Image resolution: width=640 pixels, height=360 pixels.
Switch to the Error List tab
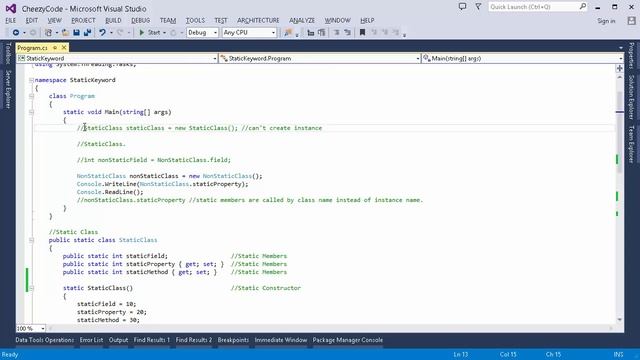(x=91, y=340)
